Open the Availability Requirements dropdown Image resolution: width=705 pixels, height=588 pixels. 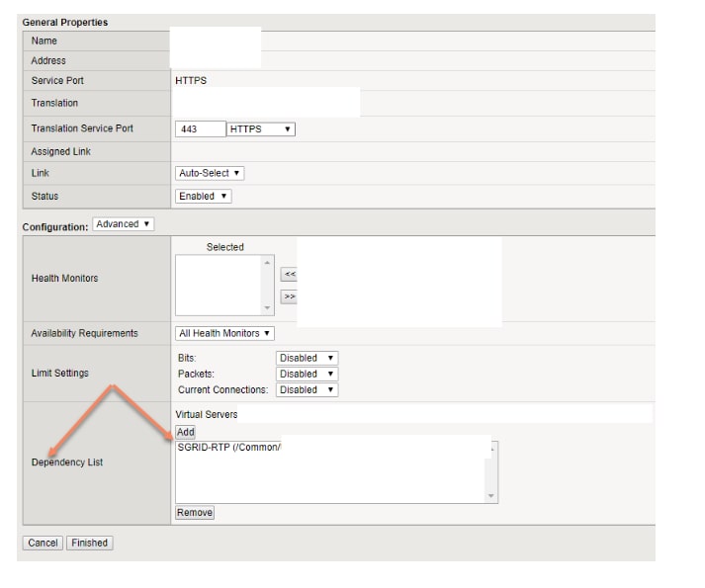(224, 334)
